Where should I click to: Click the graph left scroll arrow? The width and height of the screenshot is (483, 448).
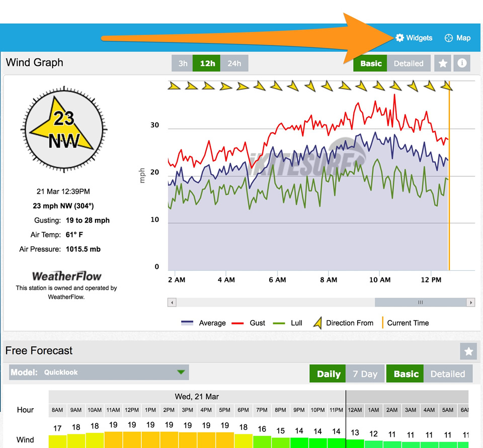(x=171, y=302)
